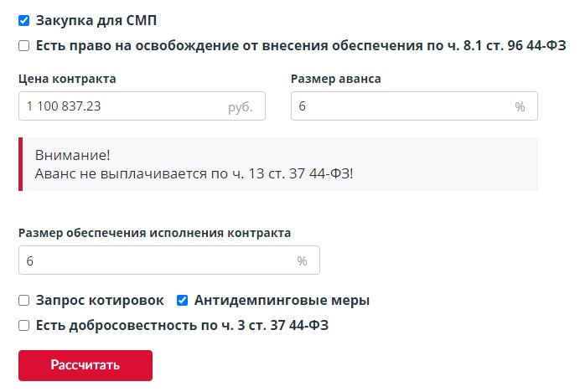Click the Цена контракта field label

tap(67, 79)
